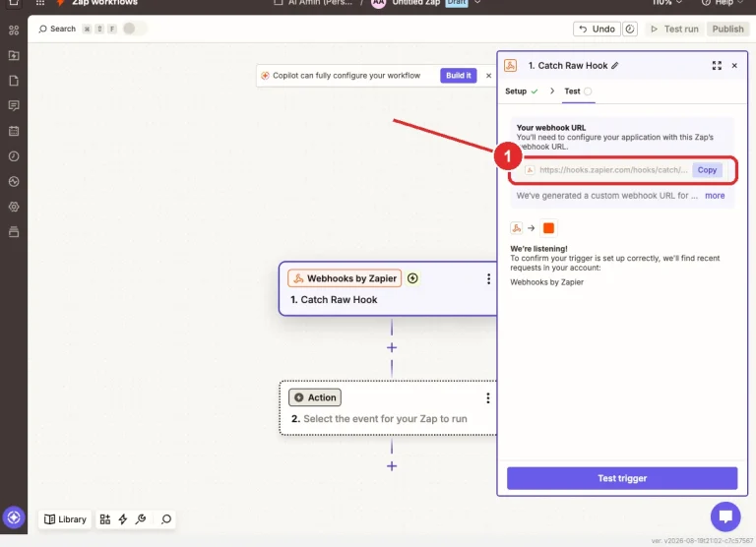Open the Zap history clock icon
The image size is (756, 547).
click(14, 156)
